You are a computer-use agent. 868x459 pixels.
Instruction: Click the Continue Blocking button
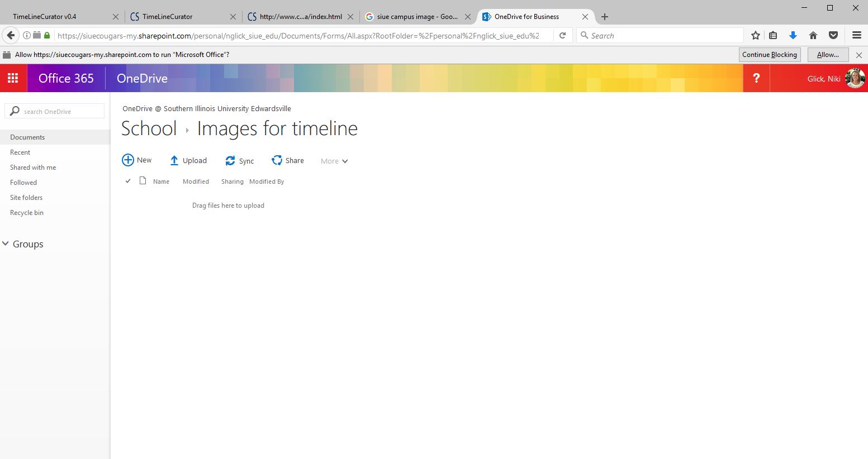769,55
